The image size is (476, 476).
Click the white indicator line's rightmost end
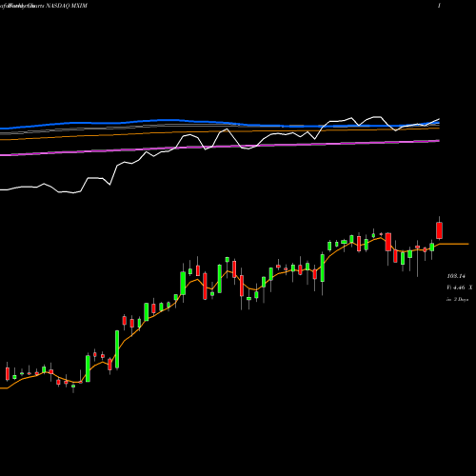point(439,119)
